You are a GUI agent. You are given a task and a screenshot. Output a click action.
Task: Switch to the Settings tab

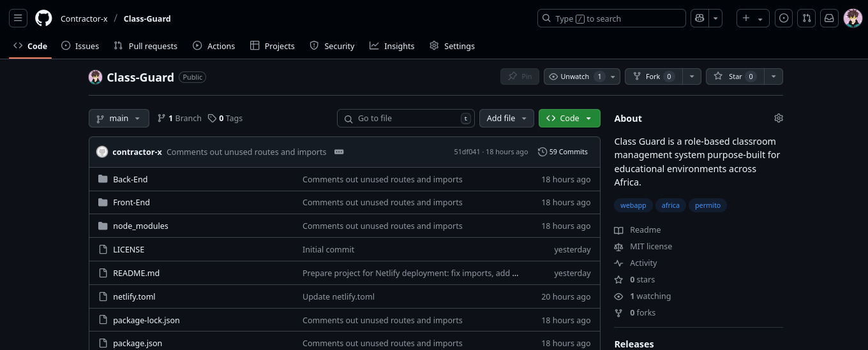452,46
